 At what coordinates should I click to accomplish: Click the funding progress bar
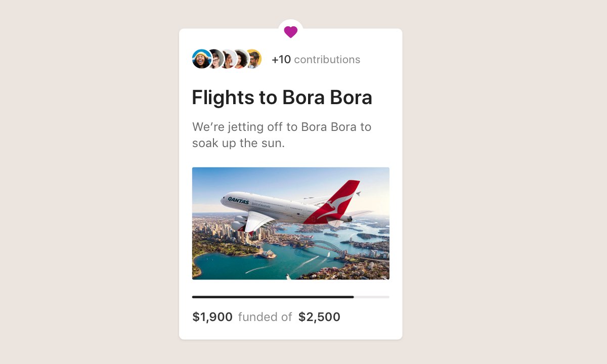pos(291,297)
